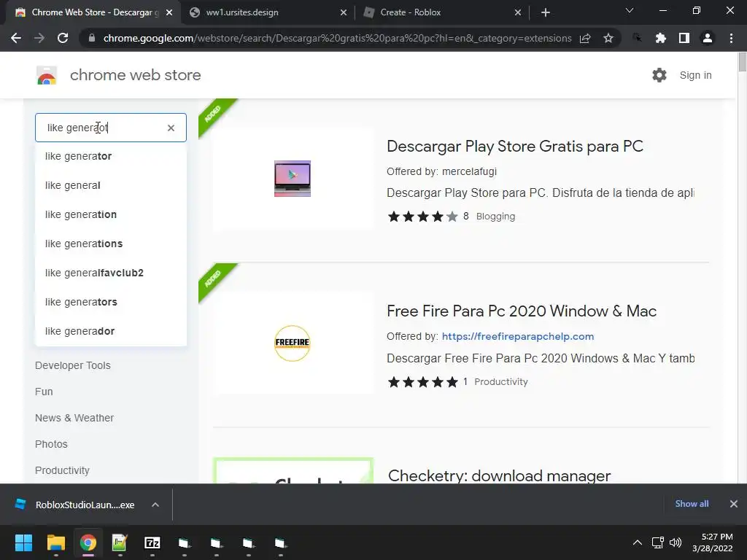Image resolution: width=747 pixels, height=560 pixels.
Task: Filter by Fun category
Action: [44, 392]
